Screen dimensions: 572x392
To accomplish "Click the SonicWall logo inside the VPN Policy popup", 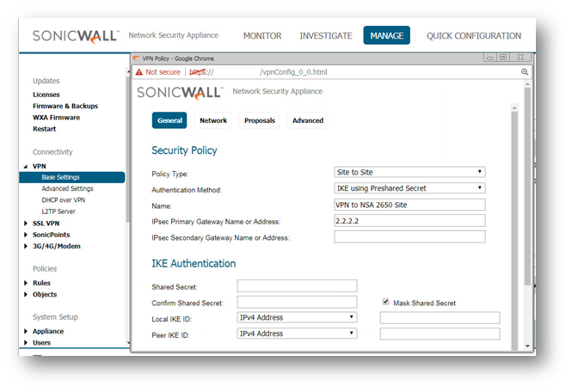I will pyautogui.click(x=180, y=93).
